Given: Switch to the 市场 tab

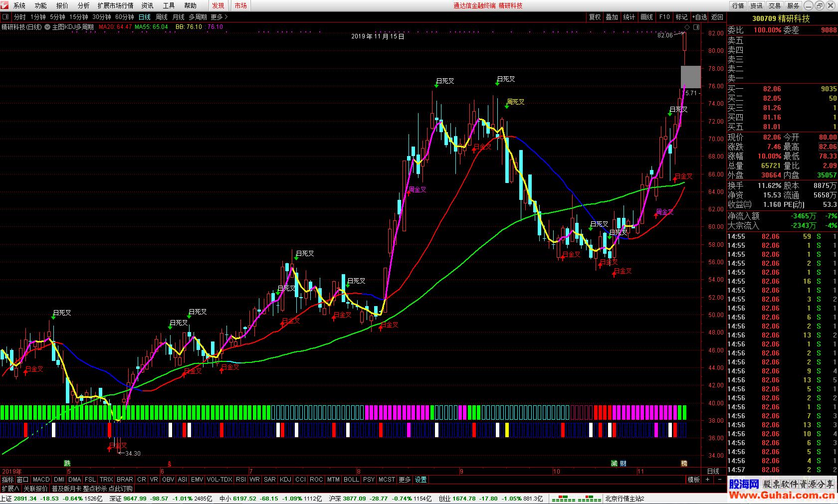Looking at the screenshot, I should pyautogui.click(x=241, y=5).
